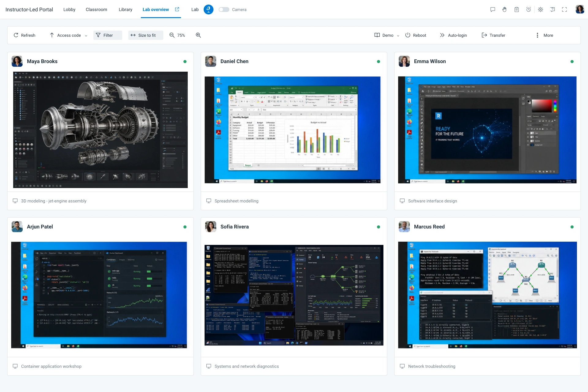Click the name Arjun Patel
588x392 pixels.
pyautogui.click(x=40, y=227)
